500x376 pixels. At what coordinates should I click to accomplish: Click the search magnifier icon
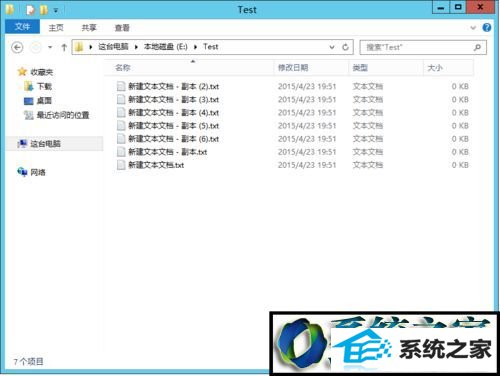[477, 47]
